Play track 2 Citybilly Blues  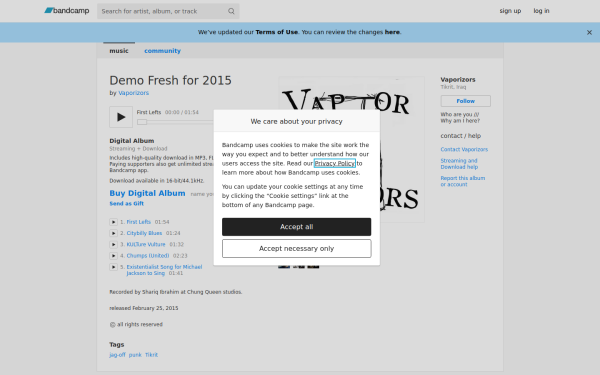(113, 233)
